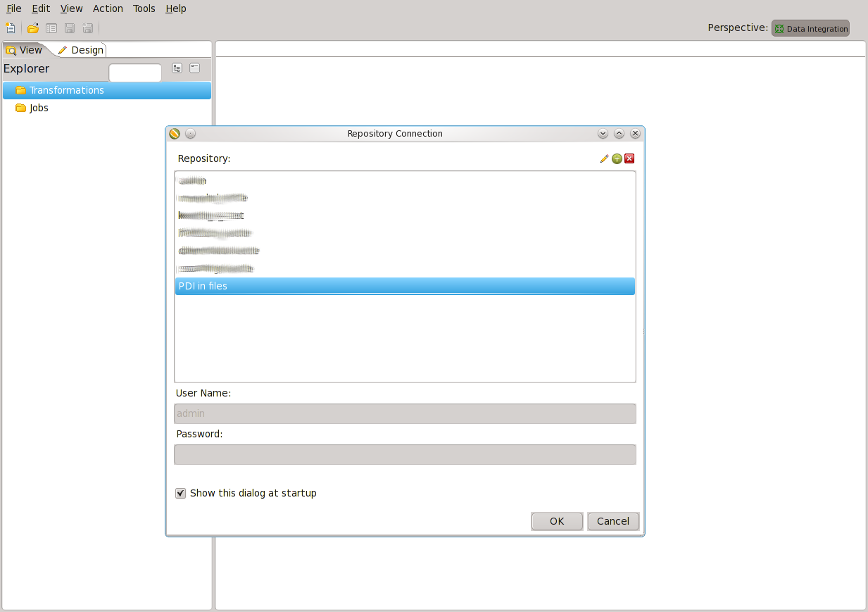
Task: Edit the selected repository with the pencil icon
Action: coord(604,159)
